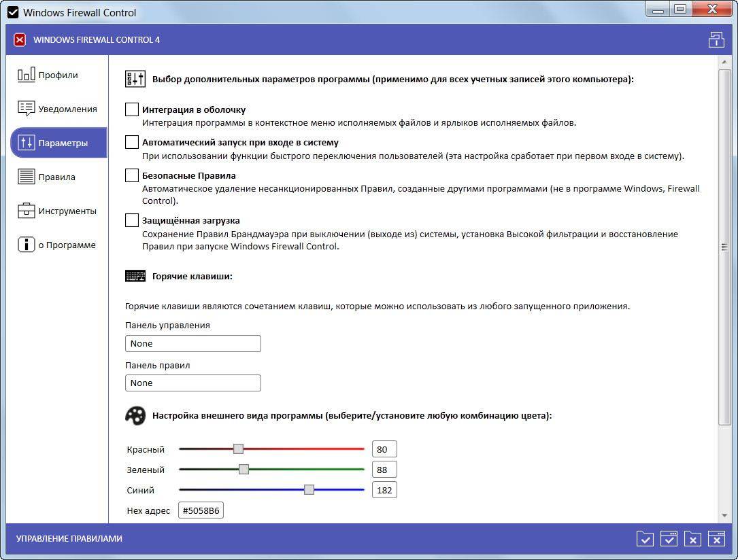Click the lock panel icon at top right

[716, 40]
